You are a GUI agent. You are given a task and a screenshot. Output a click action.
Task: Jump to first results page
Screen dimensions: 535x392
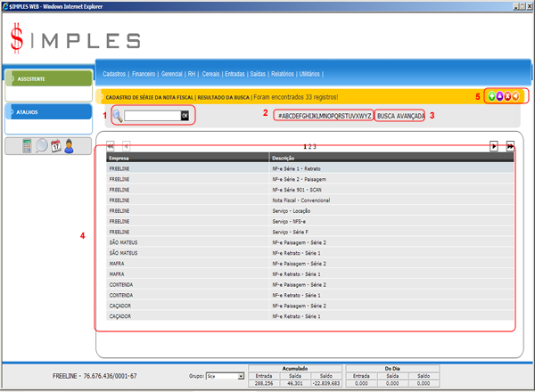tap(111, 144)
